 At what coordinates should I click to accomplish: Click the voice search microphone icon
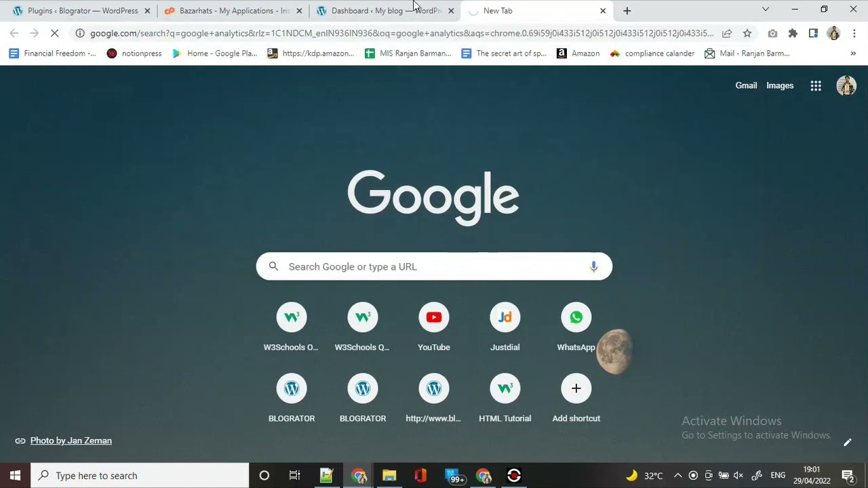click(x=593, y=266)
